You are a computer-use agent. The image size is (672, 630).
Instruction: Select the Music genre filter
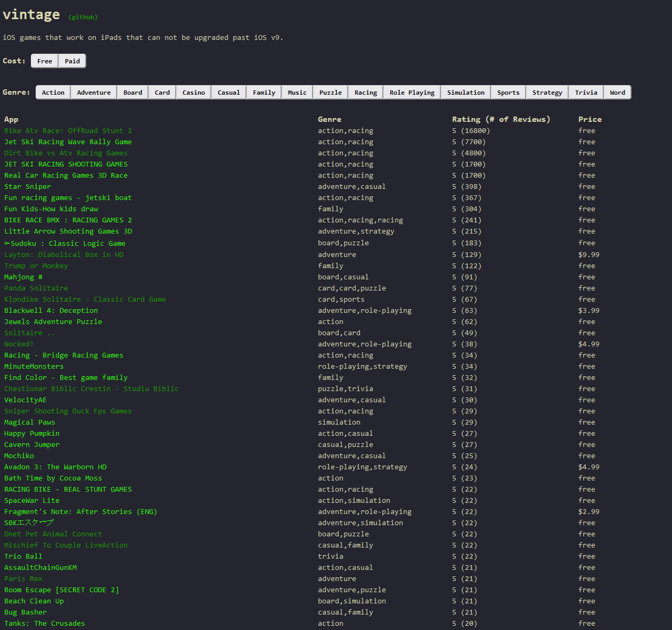pos(297,93)
